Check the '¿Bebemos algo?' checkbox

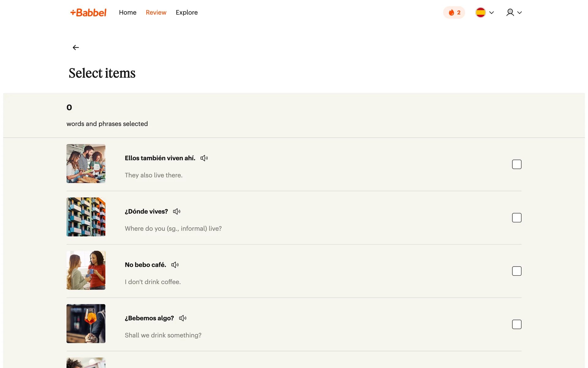coord(517,324)
